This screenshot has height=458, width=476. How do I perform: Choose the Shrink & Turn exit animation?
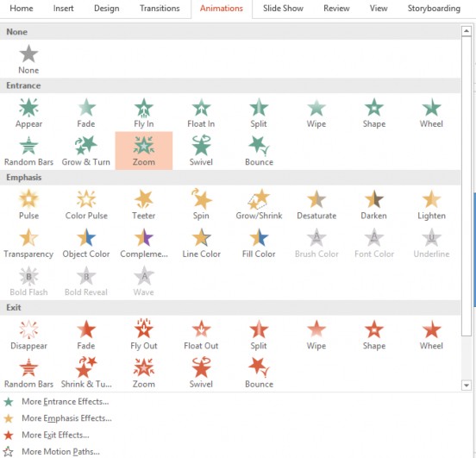click(x=86, y=373)
